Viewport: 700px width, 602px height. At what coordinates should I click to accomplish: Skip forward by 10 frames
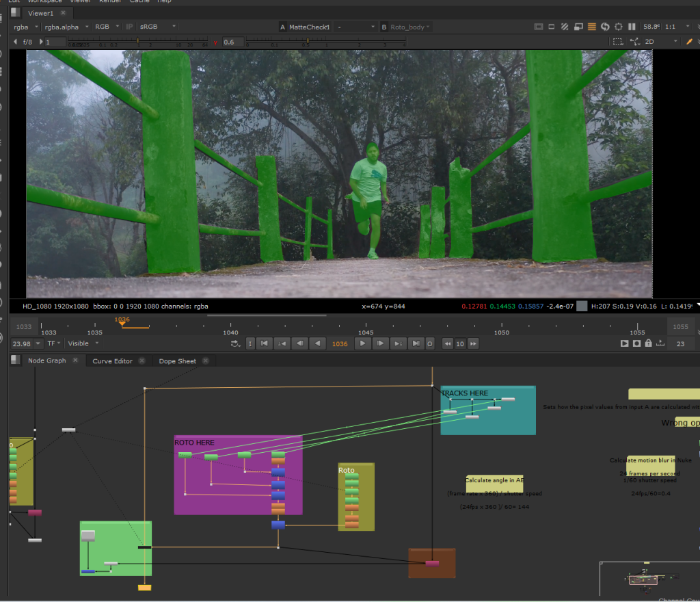click(x=473, y=343)
